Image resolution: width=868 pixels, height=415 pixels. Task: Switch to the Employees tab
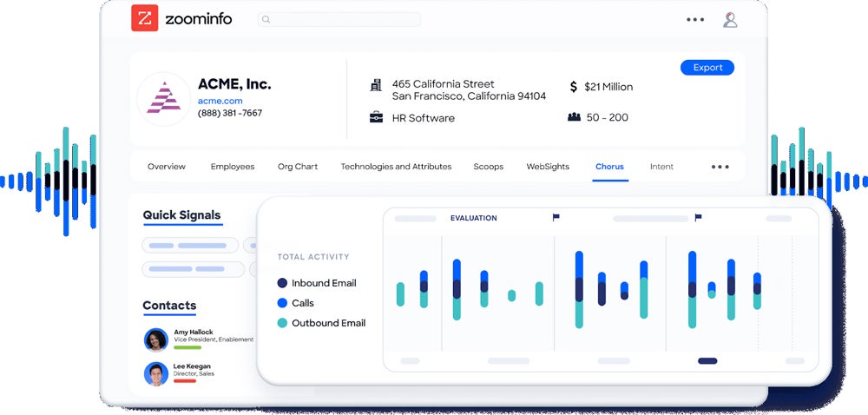[233, 167]
